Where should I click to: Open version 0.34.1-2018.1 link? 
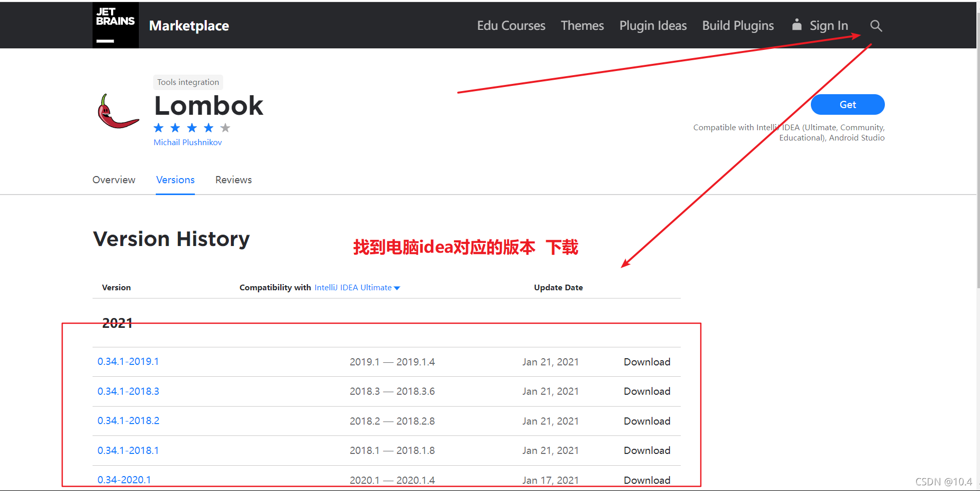click(x=128, y=450)
